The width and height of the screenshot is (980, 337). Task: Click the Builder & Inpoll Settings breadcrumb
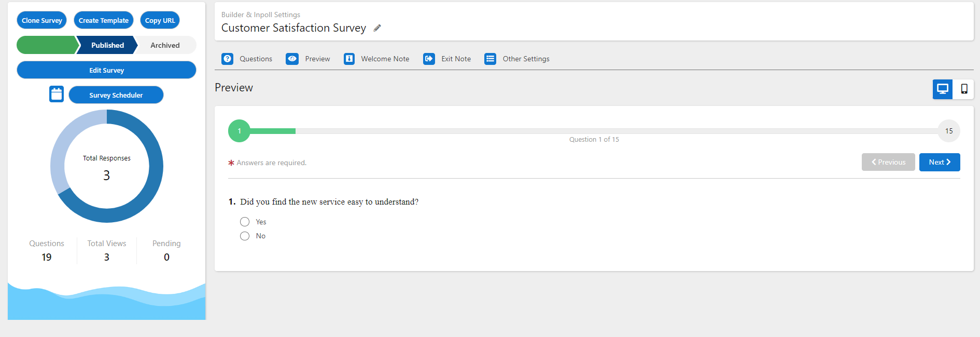[x=261, y=15]
